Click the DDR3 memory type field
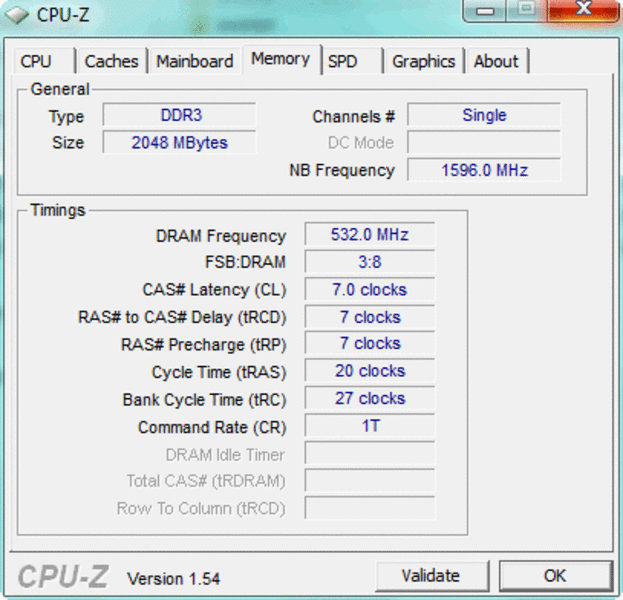Image resolution: width=623 pixels, height=600 pixels. [179, 115]
